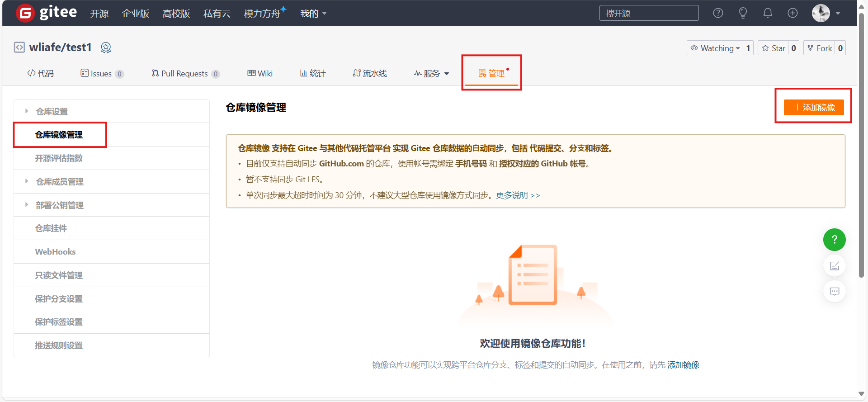Open the Pull Requests tab
The image size is (868, 402).
tap(185, 73)
